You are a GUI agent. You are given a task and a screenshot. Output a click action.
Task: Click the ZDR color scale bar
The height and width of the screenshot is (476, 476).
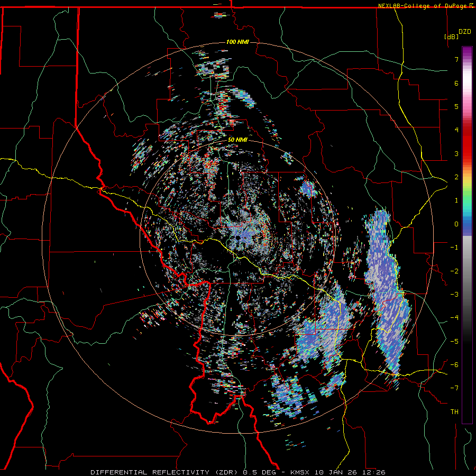click(x=467, y=235)
